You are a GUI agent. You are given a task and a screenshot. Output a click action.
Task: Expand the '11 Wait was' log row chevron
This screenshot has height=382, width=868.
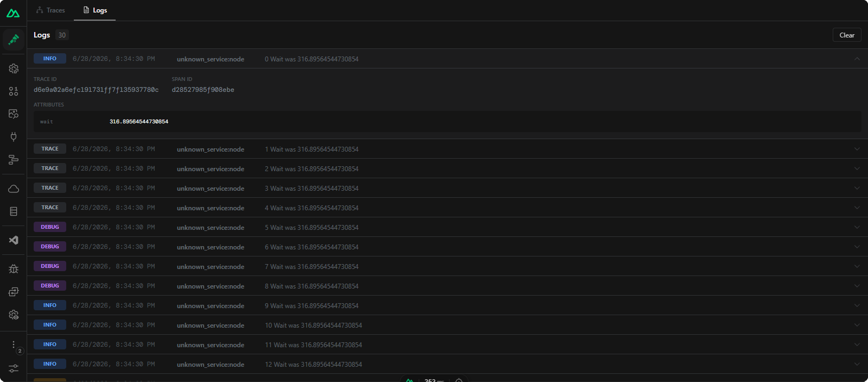coord(857,345)
